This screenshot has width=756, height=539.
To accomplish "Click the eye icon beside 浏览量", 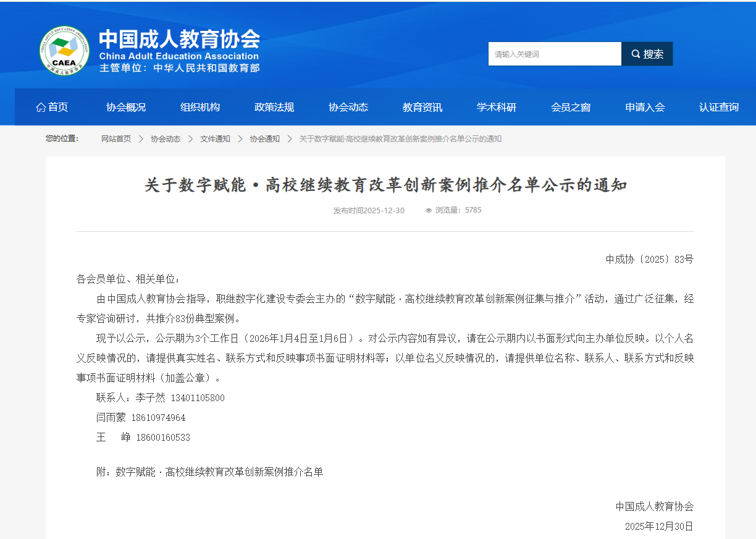I will [428, 210].
